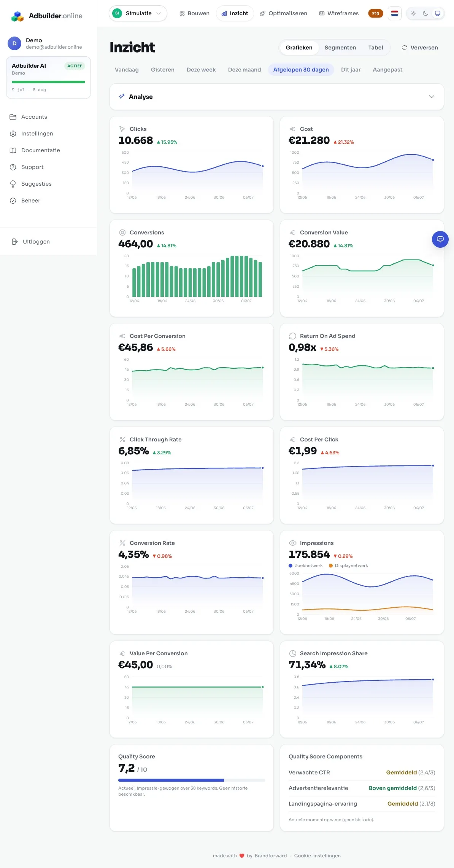The image size is (454, 868).
Task: Click the Analyse sparkle icon
Action: 122,97
